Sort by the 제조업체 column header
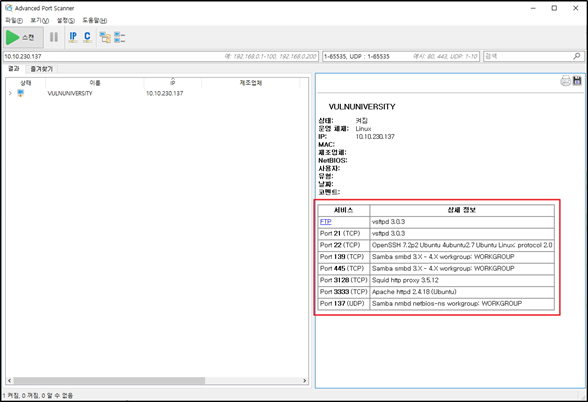 point(250,83)
